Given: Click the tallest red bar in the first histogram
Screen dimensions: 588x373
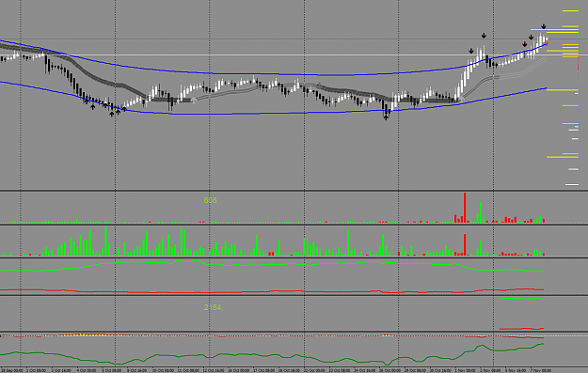Looking at the screenshot, I should (x=465, y=208).
